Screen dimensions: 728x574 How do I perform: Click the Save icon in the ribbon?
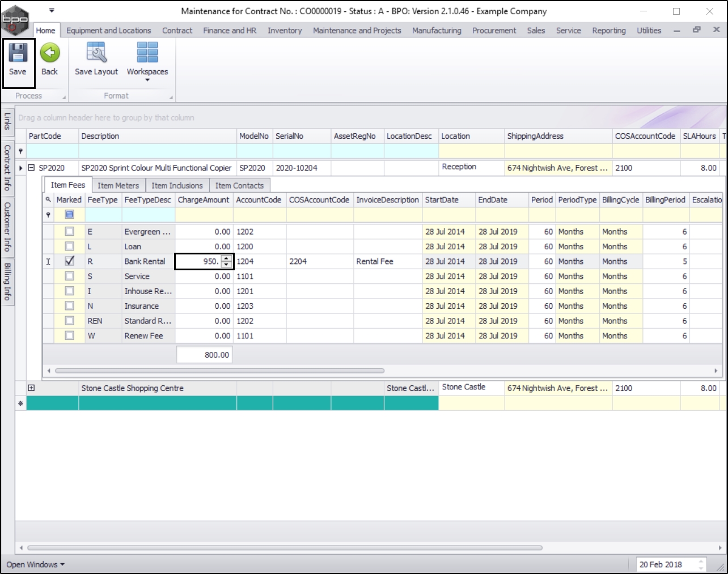click(x=18, y=53)
